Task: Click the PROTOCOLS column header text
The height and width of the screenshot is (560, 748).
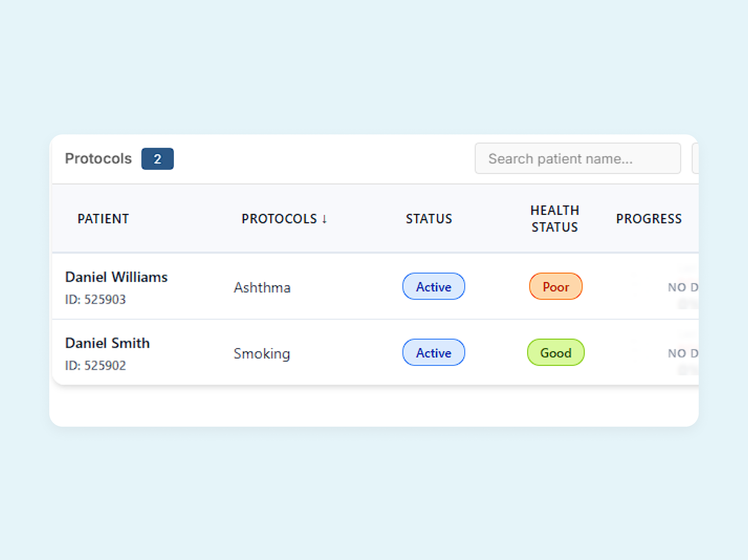Action: click(x=279, y=219)
